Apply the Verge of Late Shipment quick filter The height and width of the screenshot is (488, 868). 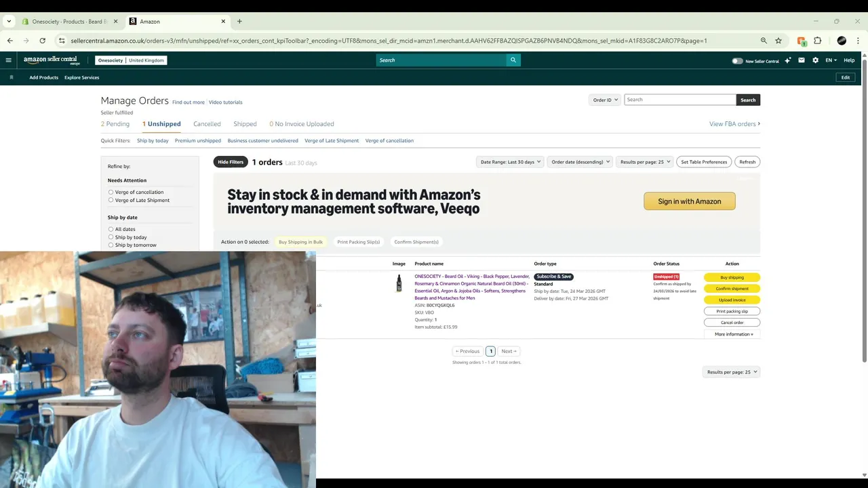332,140
